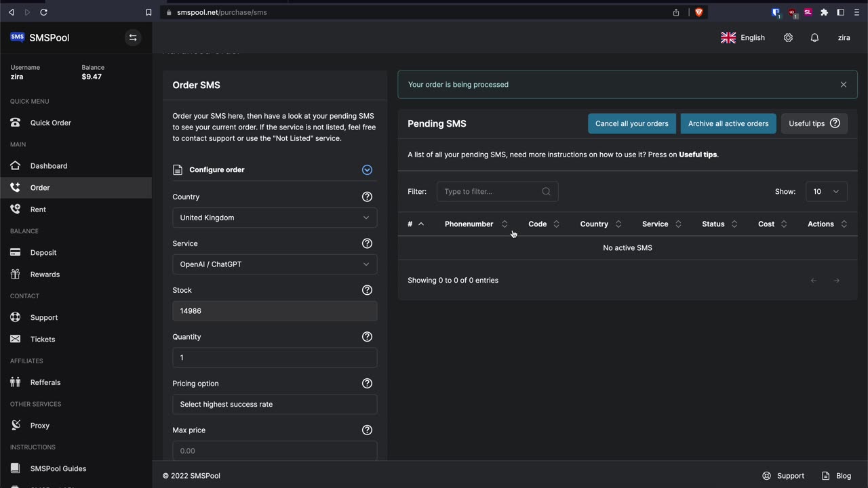This screenshot has height=488, width=868.
Task: Open the Service dropdown OpenAI / ChatGPT
Action: coord(275,264)
